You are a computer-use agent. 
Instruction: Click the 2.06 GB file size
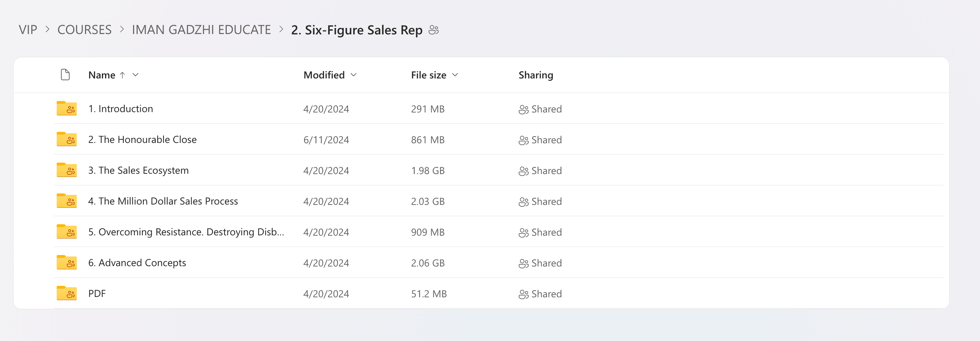coord(428,263)
